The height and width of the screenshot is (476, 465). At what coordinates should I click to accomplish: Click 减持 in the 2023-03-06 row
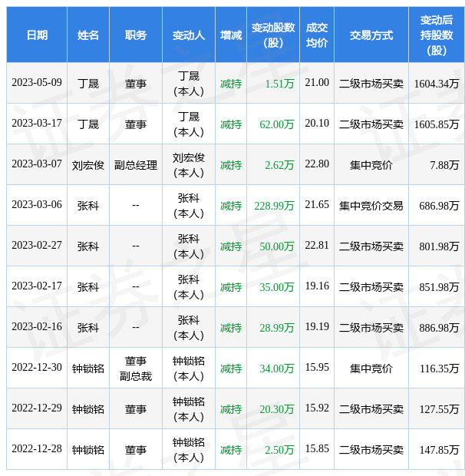[x=231, y=206]
